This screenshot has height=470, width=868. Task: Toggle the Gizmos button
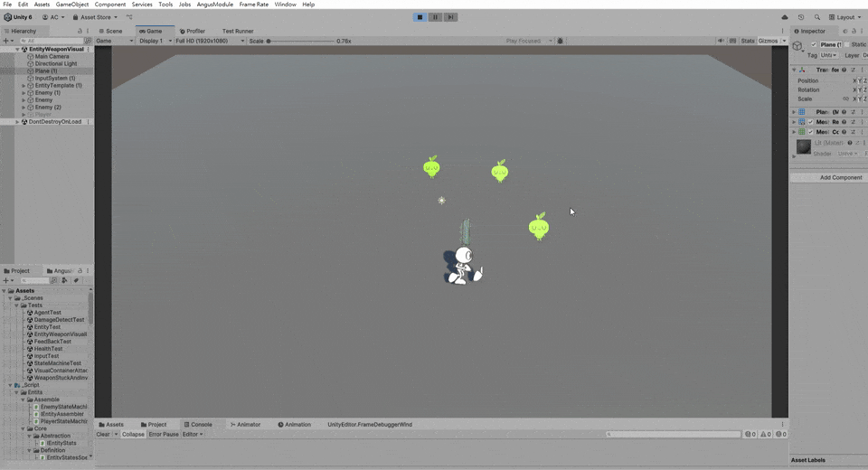coord(768,41)
